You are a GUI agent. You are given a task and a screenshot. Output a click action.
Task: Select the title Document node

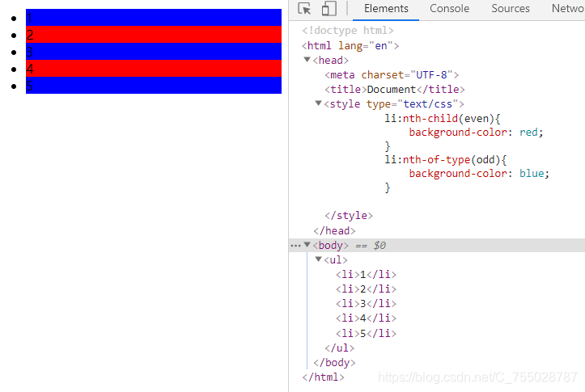tap(395, 90)
